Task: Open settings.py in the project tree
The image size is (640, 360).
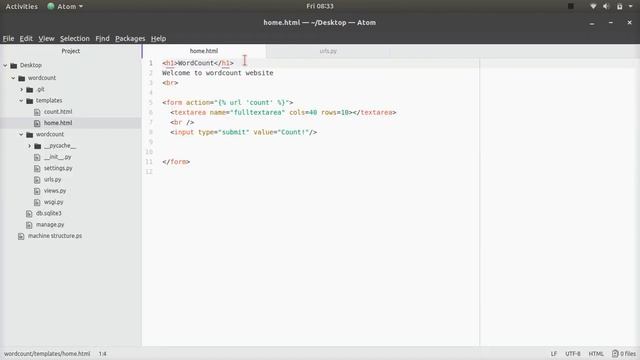Action: coord(58,168)
